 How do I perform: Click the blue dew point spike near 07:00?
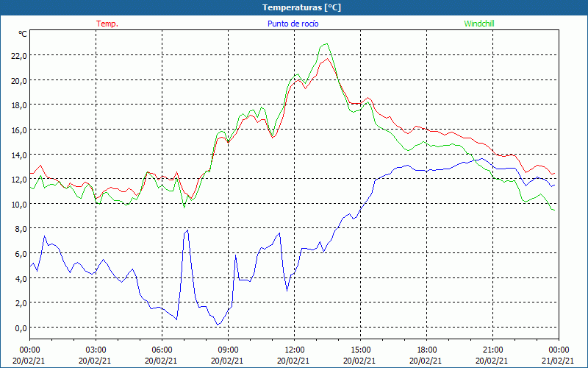point(187,230)
